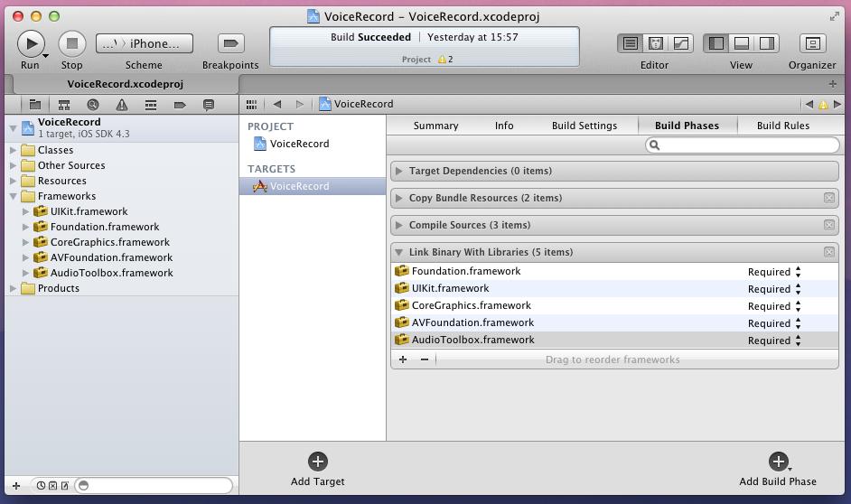
Task: Run the project with the Run button
Action: click(31, 43)
